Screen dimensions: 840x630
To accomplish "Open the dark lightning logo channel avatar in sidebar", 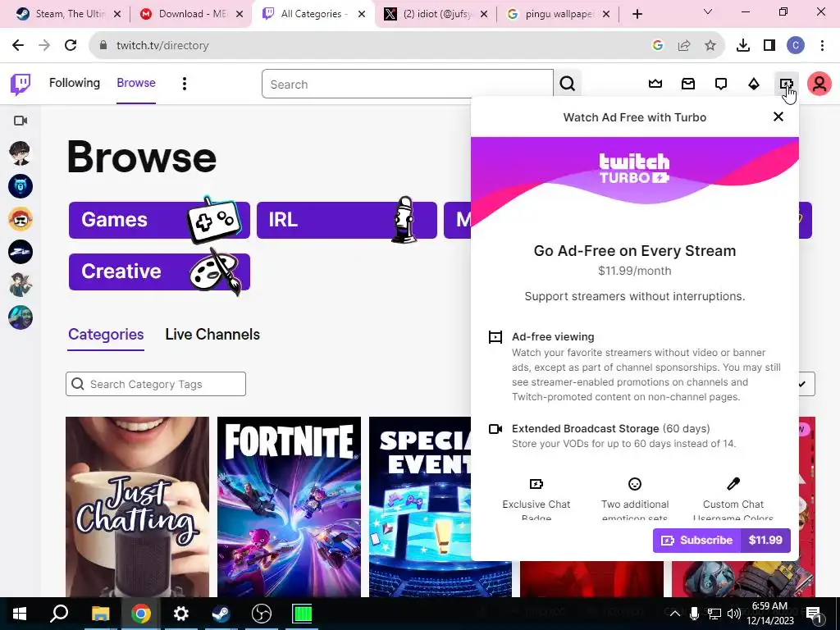I will click(21, 252).
